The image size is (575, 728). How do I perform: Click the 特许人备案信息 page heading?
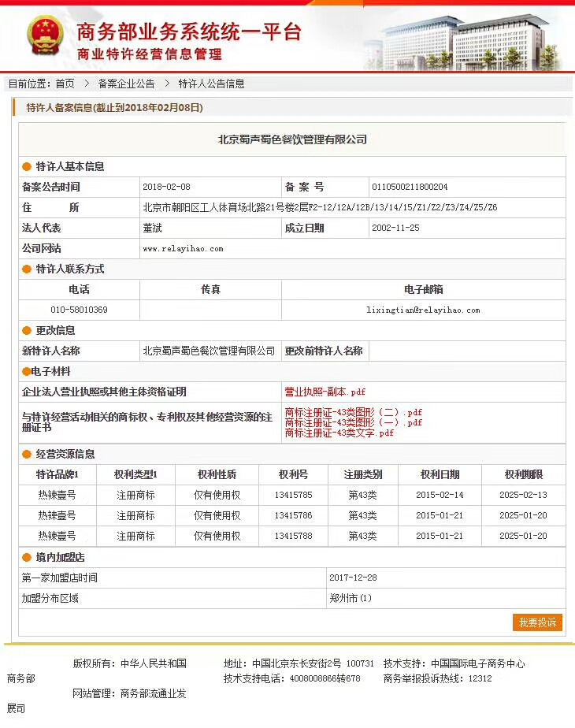(x=115, y=108)
